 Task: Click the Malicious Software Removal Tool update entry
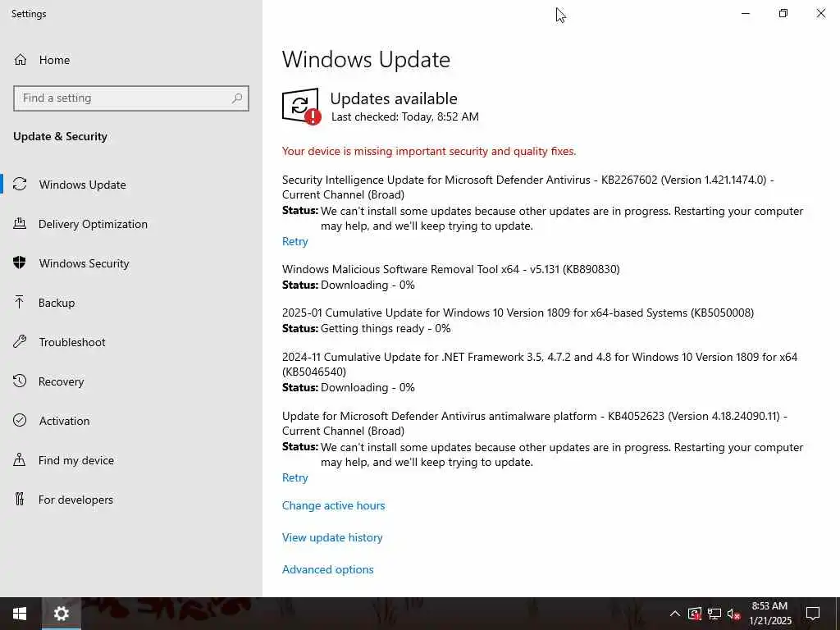tap(450, 269)
